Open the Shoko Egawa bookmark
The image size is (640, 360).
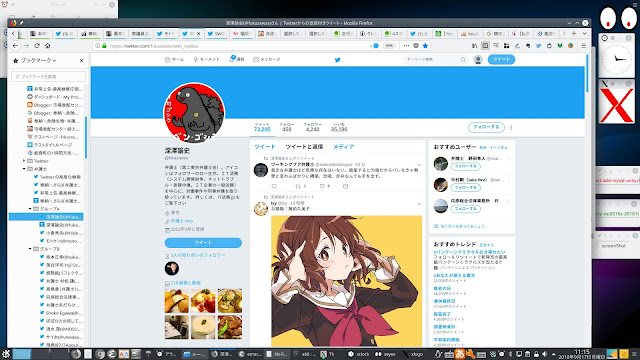[x=60, y=313]
